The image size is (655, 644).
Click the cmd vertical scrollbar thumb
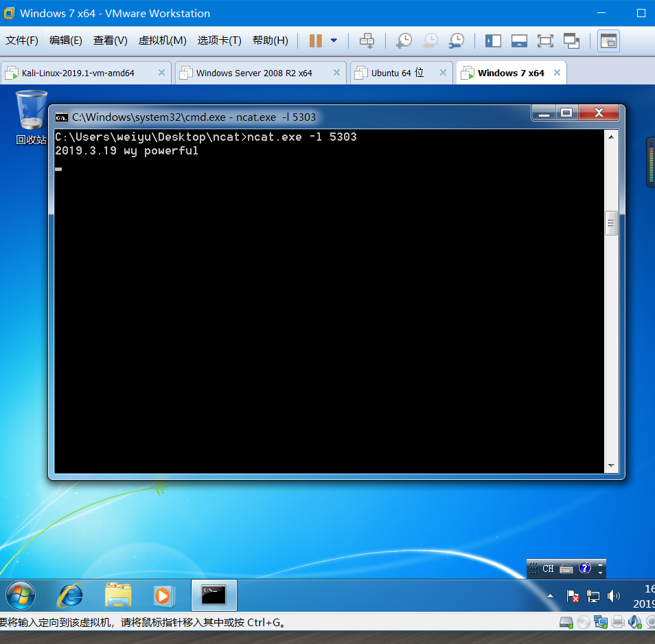[611, 223]
